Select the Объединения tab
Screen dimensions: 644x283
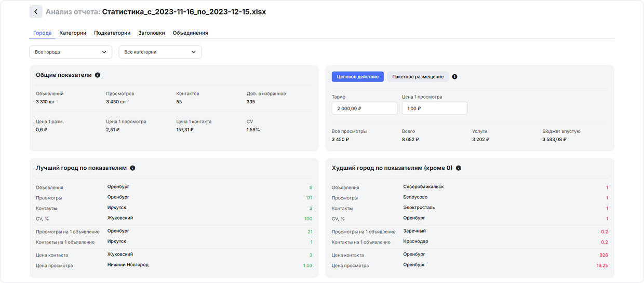pos(190,33)
